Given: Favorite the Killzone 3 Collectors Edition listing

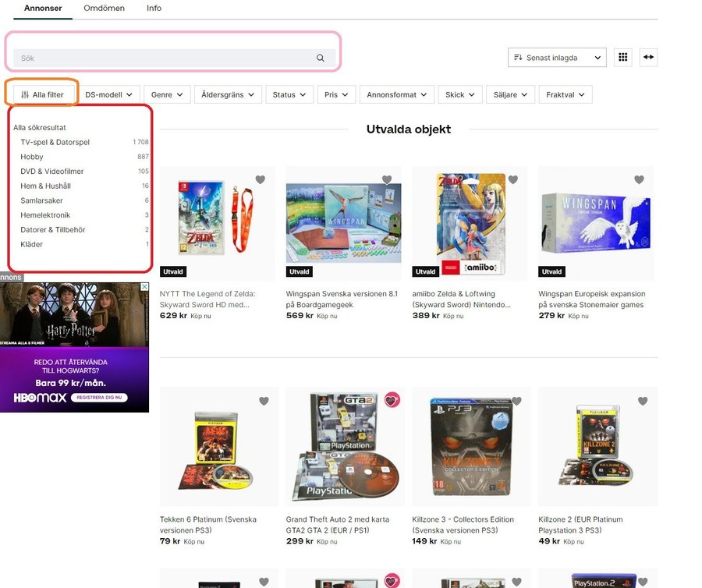Looking at the screenshot, I should pyautogui.click(x=516, y=401).
